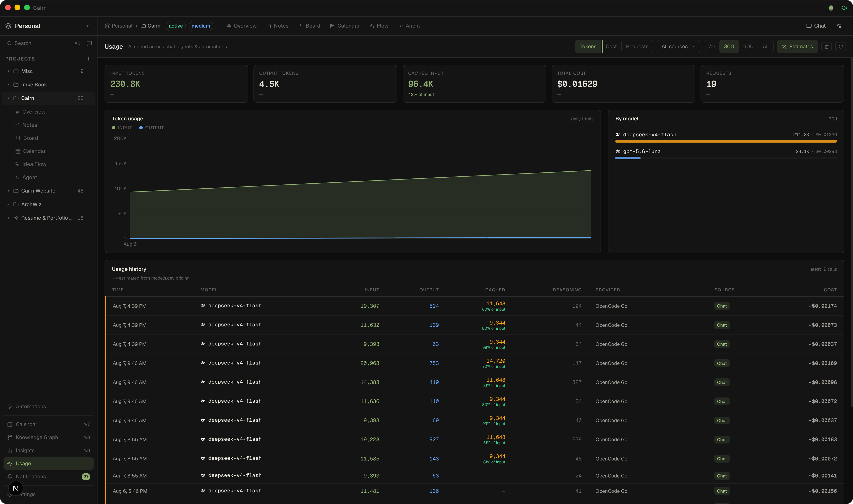Click the trash icon to clear usage
Viewport: 853px width, 504px height.
click(x=826, y=47)
